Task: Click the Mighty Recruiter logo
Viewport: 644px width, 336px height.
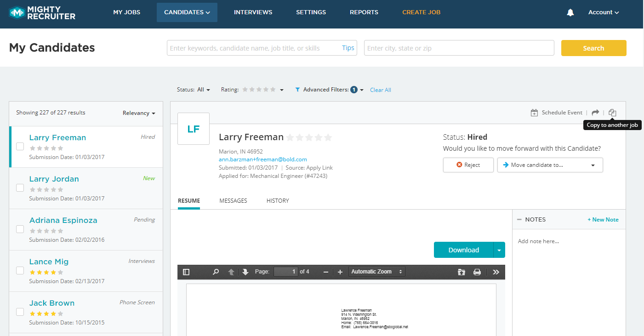Action: [x=42, y=13]
